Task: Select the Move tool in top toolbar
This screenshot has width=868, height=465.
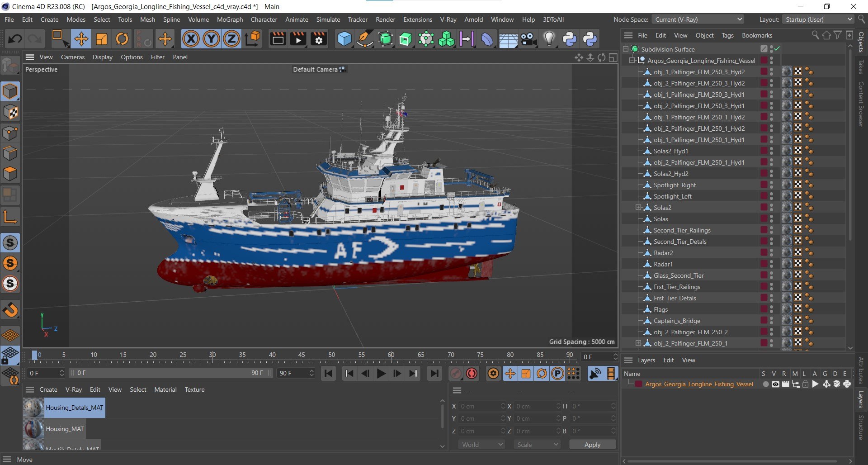Action: click(x=81, y=39)
